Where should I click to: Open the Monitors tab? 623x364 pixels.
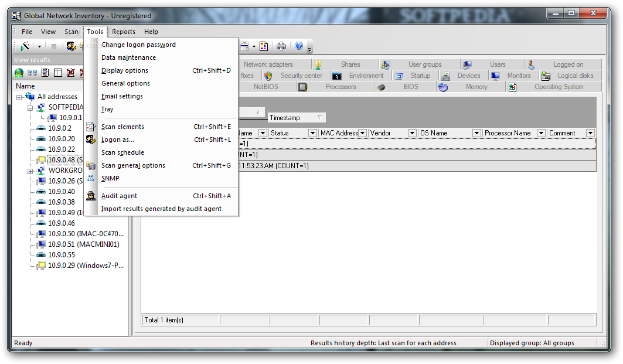514,76
